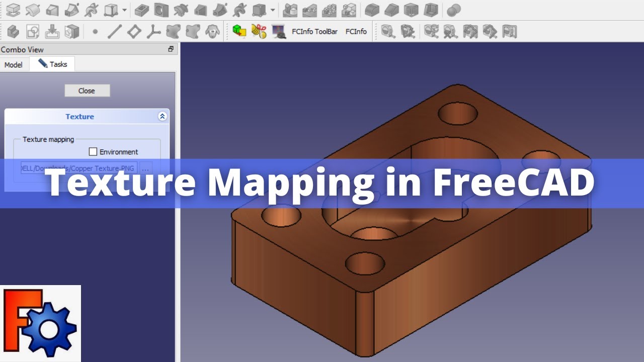Click the FCInfo ToolBar button

pyautogui.click(x=314, y=31)
